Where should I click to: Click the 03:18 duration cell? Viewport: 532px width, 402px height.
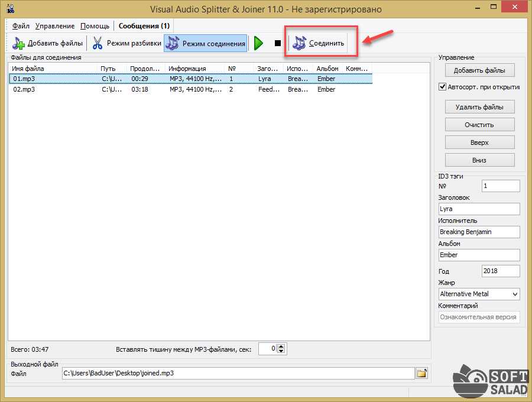140,89
